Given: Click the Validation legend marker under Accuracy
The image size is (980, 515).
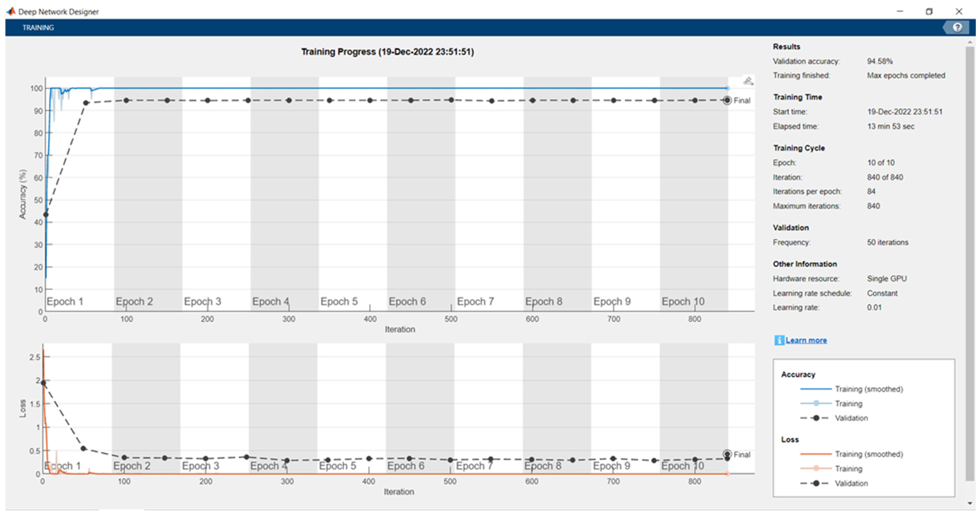Looking at the screenshot, I should pyautogui.click(x=816, y=418).
